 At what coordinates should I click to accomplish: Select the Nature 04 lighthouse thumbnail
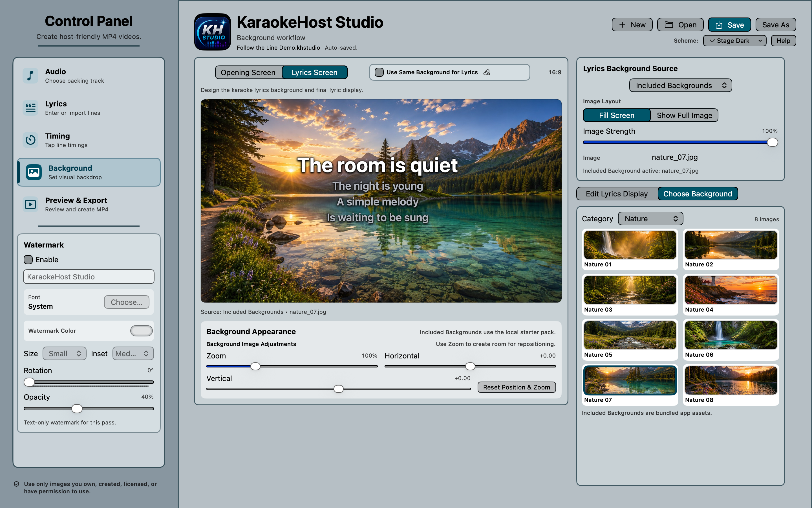(731, 295)
